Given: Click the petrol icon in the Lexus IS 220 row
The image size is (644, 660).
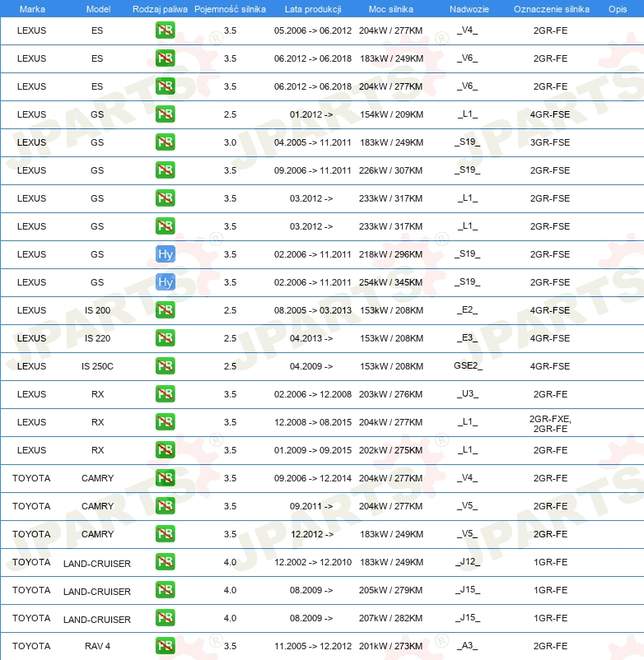Looking at the screenshot, I should tap(166, 338).
